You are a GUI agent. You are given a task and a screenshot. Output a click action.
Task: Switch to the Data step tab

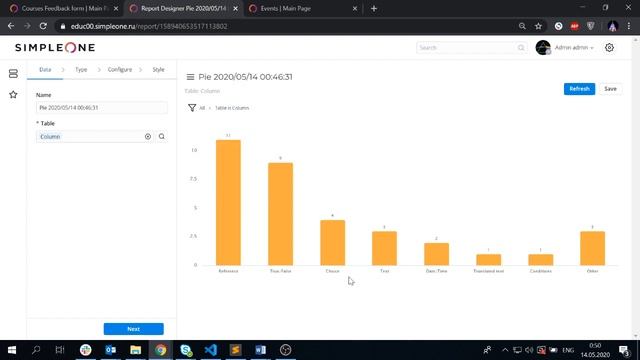45,69
